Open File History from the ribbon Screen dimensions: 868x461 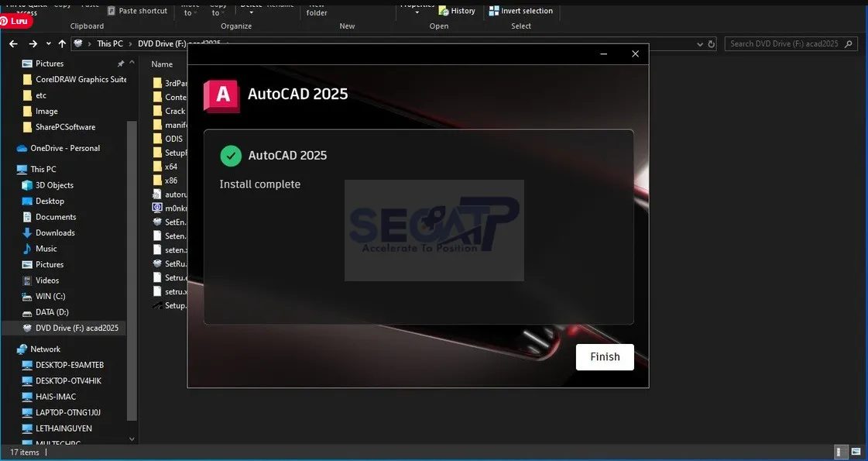457,11
